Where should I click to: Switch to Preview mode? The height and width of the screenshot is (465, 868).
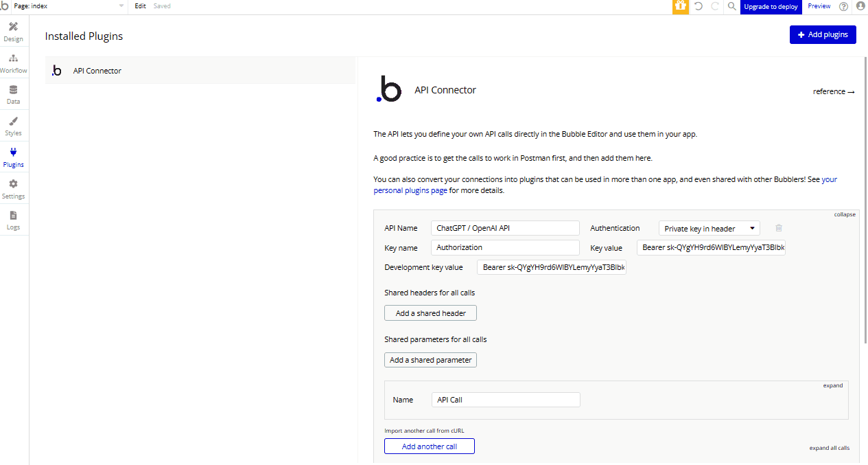(819, 6)
